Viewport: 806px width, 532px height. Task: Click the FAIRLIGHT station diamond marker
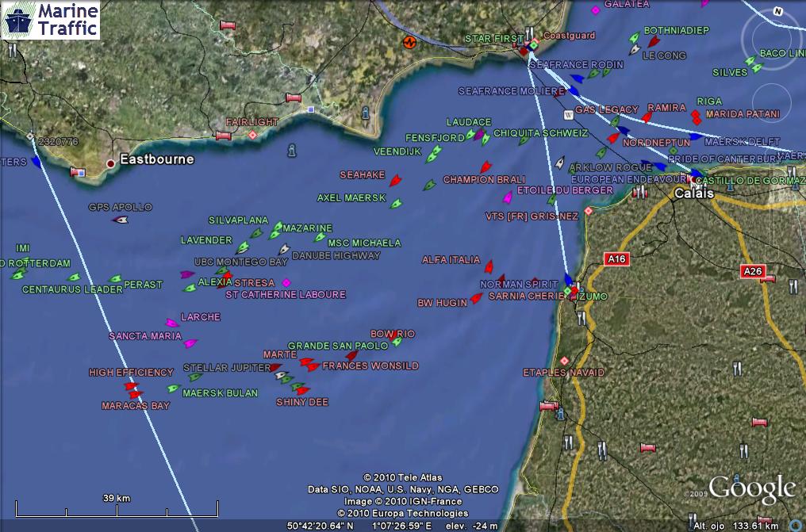(x=252, y=135)
